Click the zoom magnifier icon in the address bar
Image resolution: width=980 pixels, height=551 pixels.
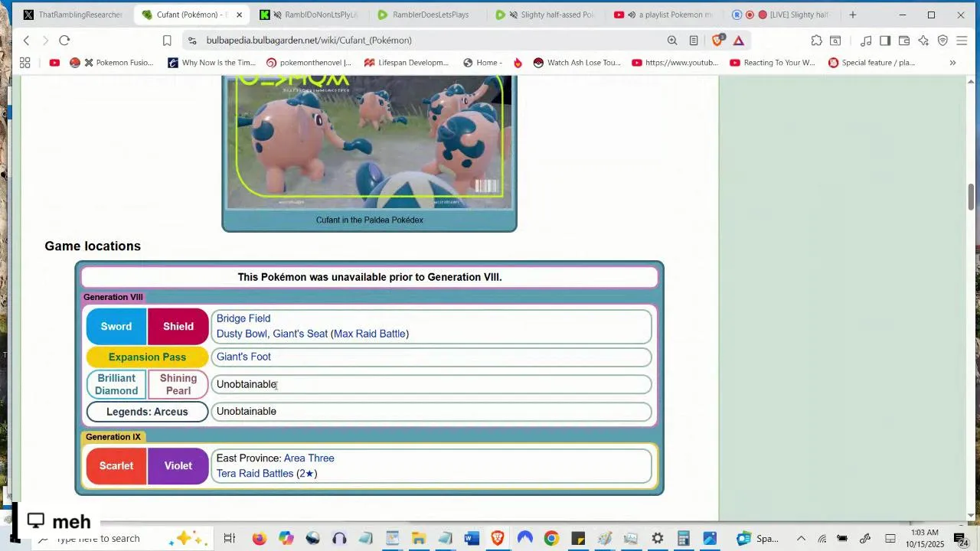pyautogui.click(x=672, y=41)
